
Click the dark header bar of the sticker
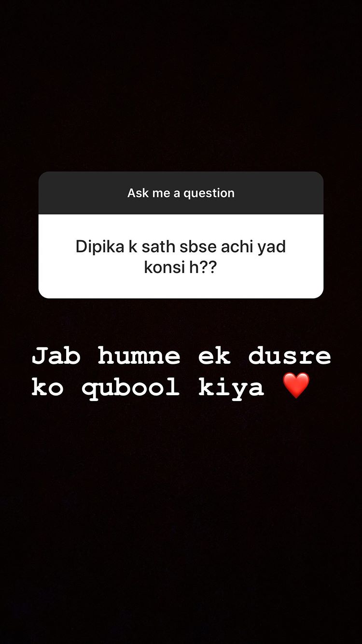[x=181, y=193]
